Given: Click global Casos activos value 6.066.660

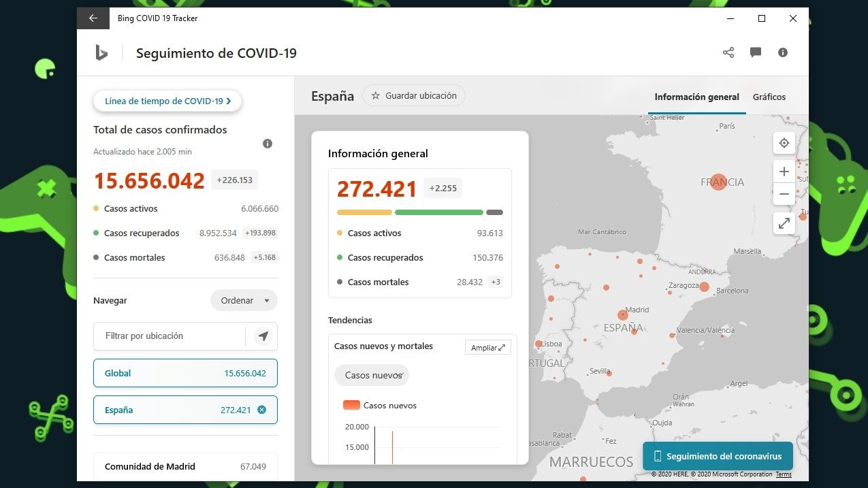Looking at the screenshot, I should coord(259,209).
